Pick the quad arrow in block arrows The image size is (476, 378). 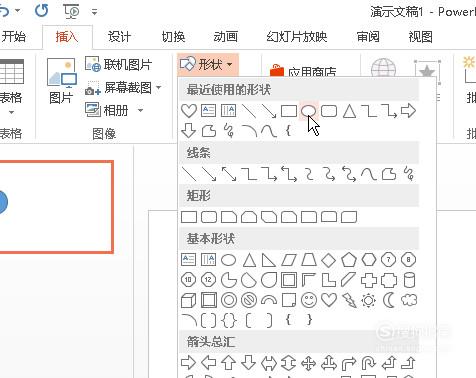(x=309, y=363)
